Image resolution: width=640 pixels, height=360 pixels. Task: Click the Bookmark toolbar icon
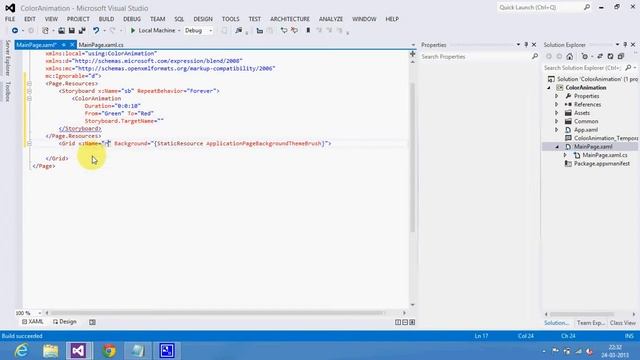point(308,31)
